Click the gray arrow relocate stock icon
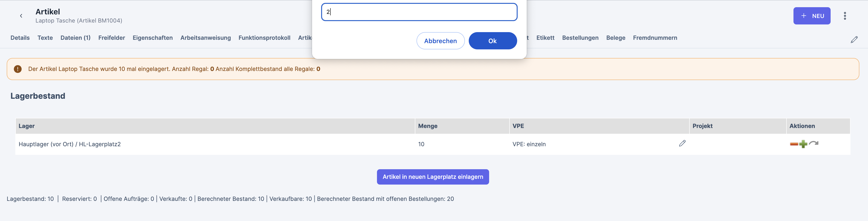Viewport: 868px width, 221px height. (x=814, y=144)
